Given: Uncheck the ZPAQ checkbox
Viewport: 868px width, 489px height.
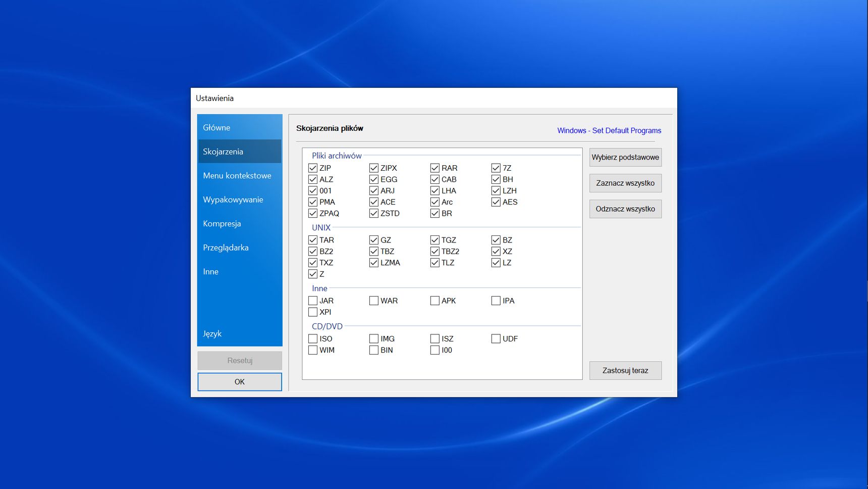Looking at the screenshot, I should 313,213.
